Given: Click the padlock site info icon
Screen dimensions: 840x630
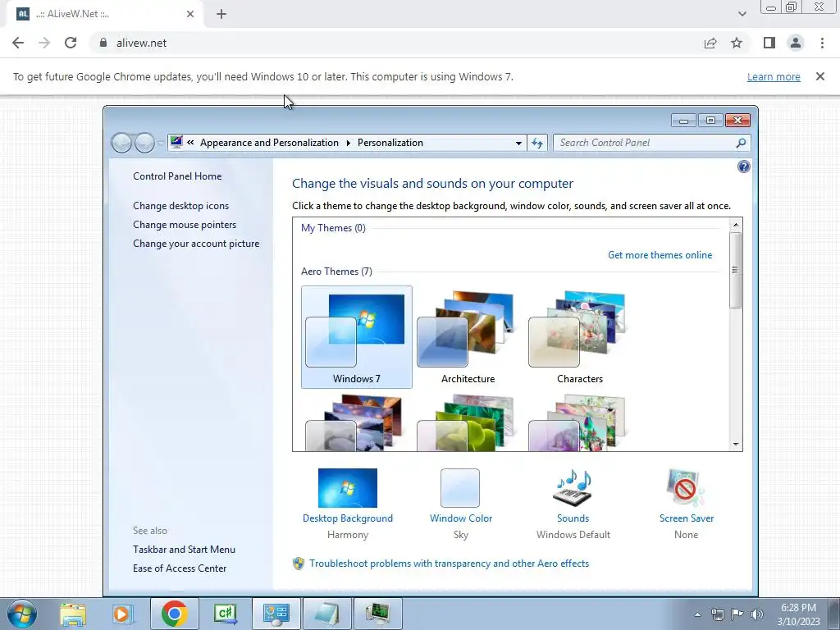Looking at the screenshot, I should click(103, 43).
